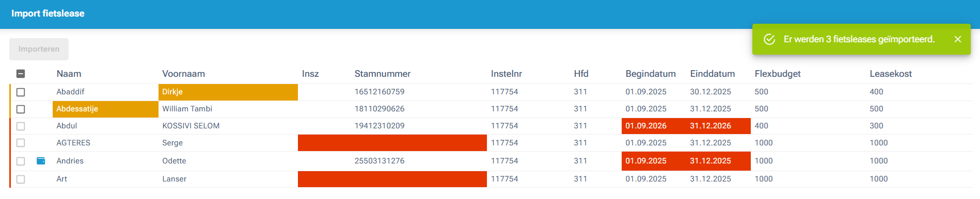Select the orange highlighted Dirkje cell
The height and width of the screenshot is (199, 980).
coord(228,92)
